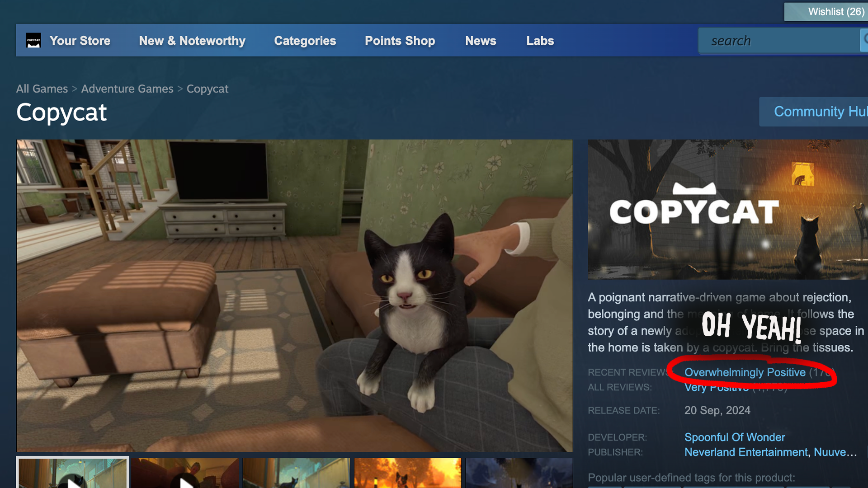Click the RELEASE DATE label
Image resolution: width=868 pixels, height=488 pixels.
pyautogui.click(x=624, y=410)
